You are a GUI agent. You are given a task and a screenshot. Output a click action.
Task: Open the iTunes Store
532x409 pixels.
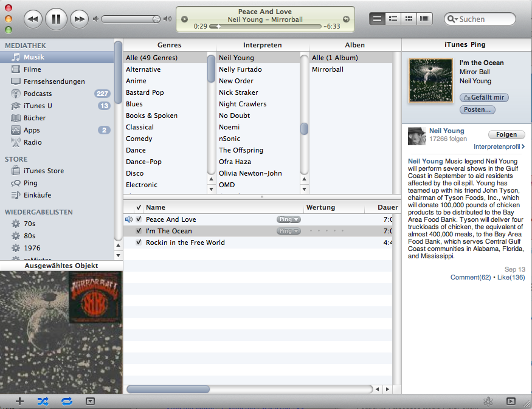(x=57, y=171)
